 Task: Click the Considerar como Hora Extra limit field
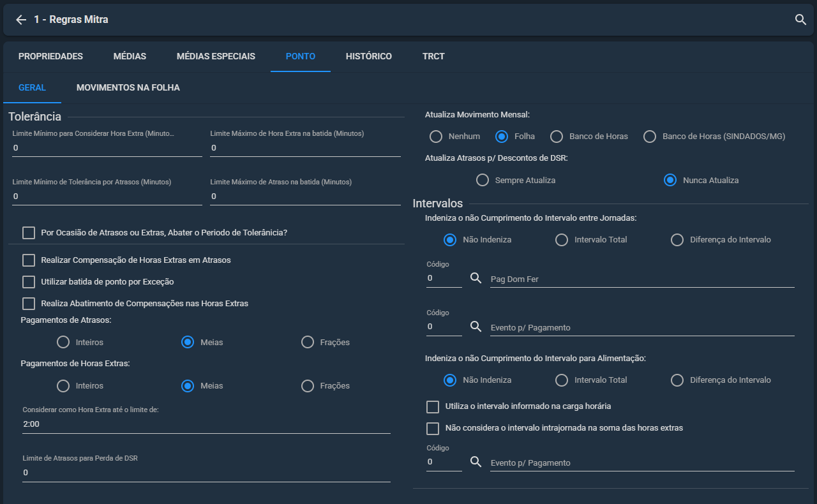pos(206,424)
